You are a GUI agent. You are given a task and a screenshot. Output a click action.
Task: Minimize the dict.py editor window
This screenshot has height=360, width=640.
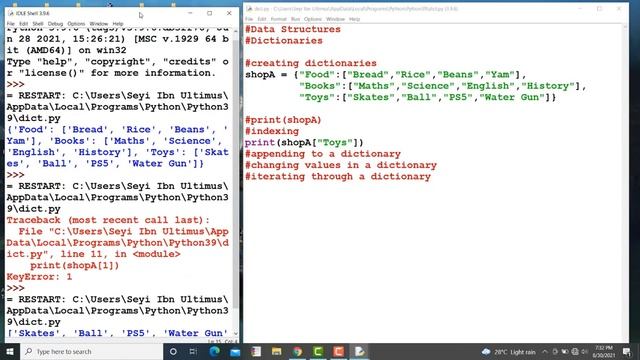pos(580,9)
